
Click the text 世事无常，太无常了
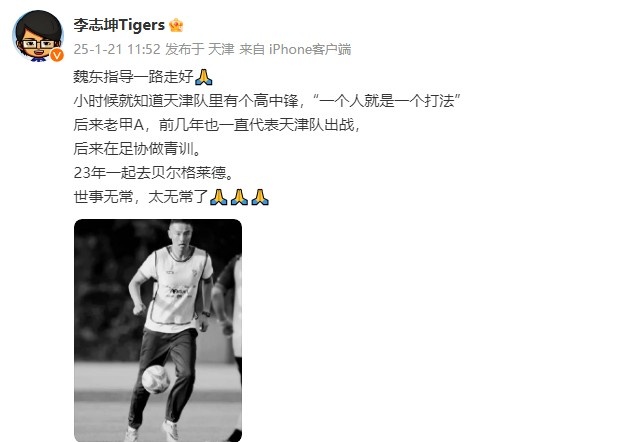141,197
